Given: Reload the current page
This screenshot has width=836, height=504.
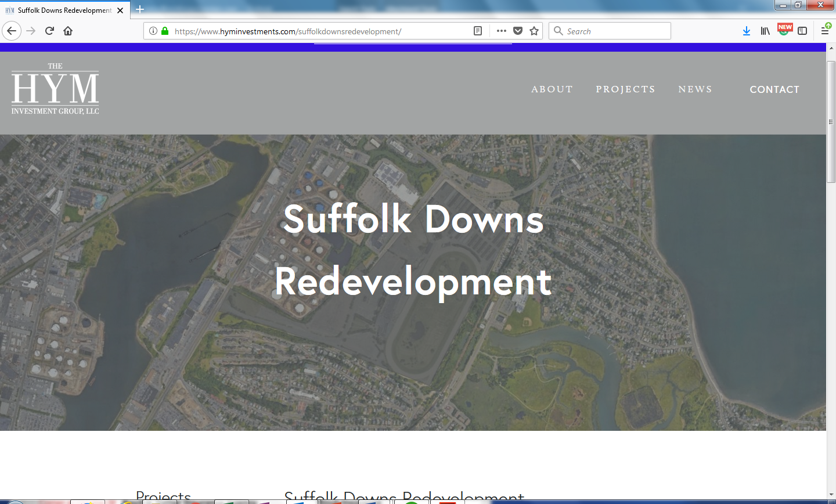Looking at the screenshot, I should (x=49, y=31).
